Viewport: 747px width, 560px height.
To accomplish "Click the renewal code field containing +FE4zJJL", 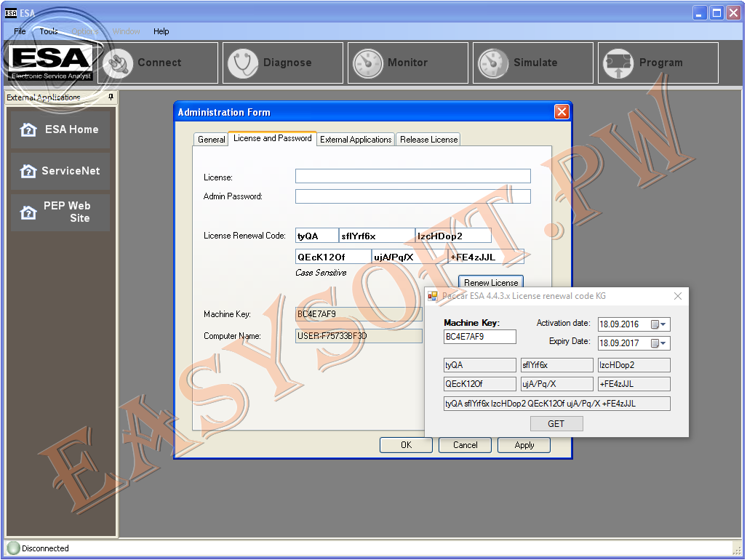I will pyautogui.click(x=487, y=257).
